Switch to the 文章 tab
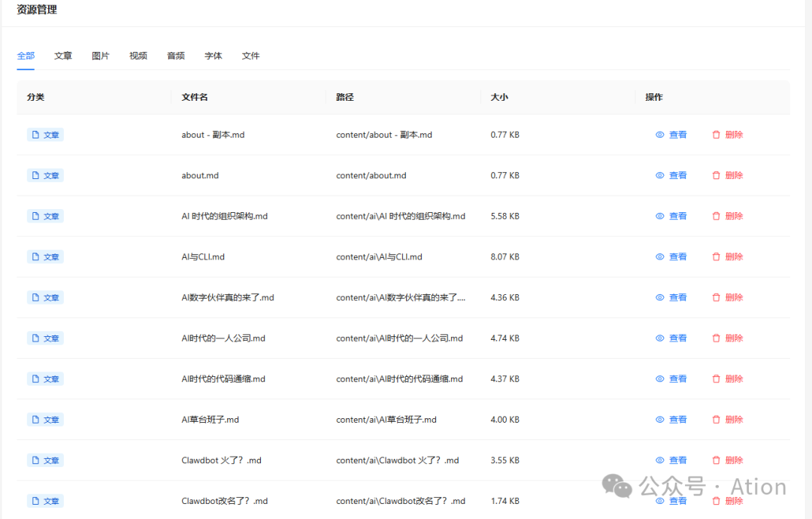Image resolution: width=812 pixels, height=519 pixels. click(x=63, y=55)
